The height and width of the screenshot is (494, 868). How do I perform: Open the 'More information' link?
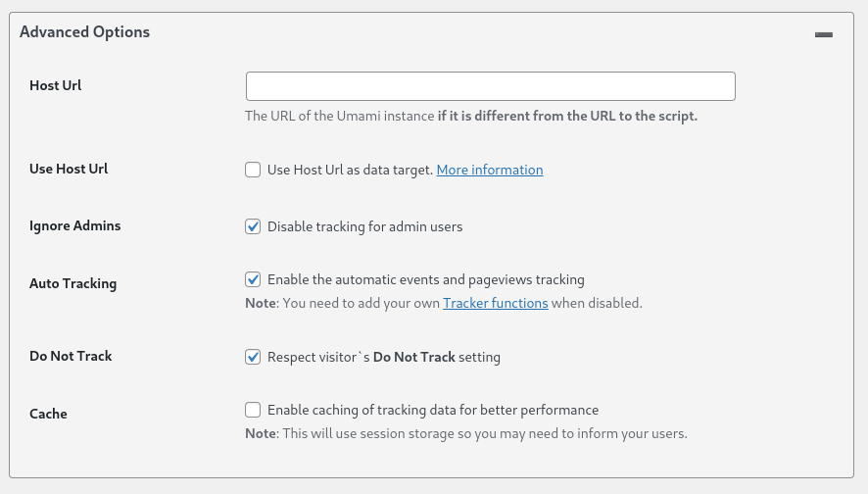tap(490, 170)
